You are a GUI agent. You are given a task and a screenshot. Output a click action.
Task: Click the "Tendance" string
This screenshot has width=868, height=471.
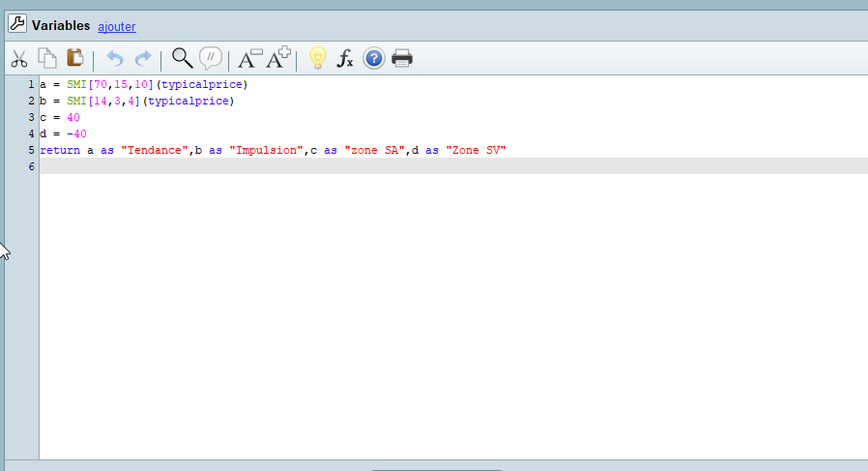coord(155,150)
